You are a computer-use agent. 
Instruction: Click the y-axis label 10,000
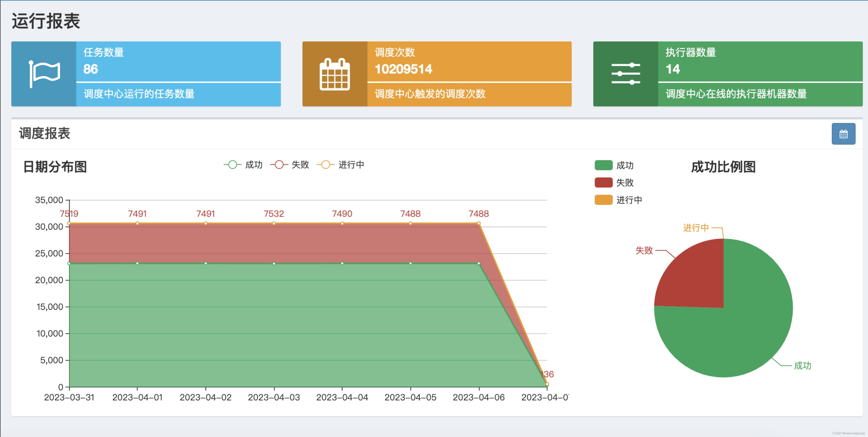(50, 334)
